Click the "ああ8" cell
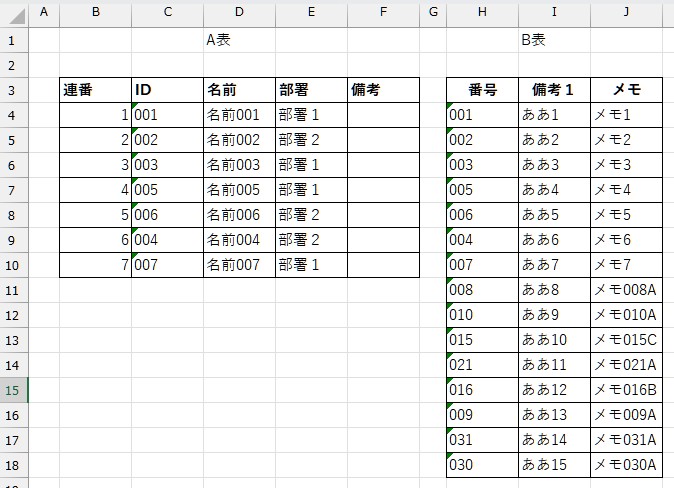The image size is (674, 488). [x=554, y=290]
